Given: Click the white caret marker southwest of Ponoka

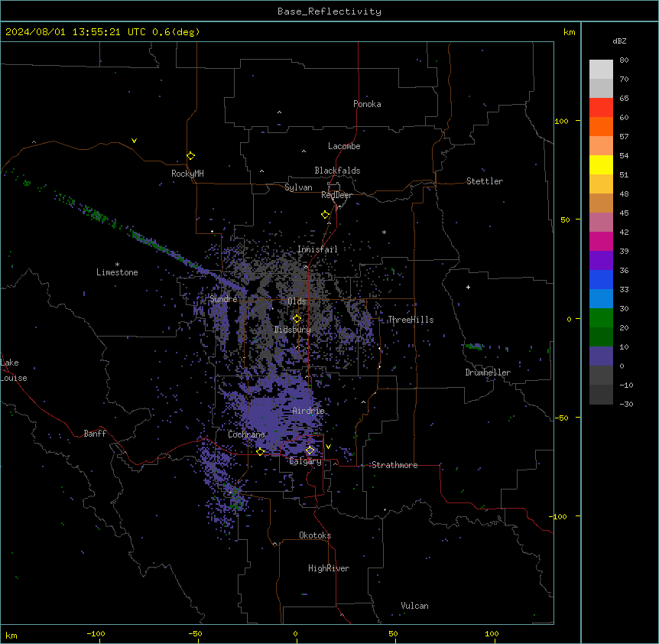Looking at the screenshot, I should pyautogui.click(x=280, y=112).
